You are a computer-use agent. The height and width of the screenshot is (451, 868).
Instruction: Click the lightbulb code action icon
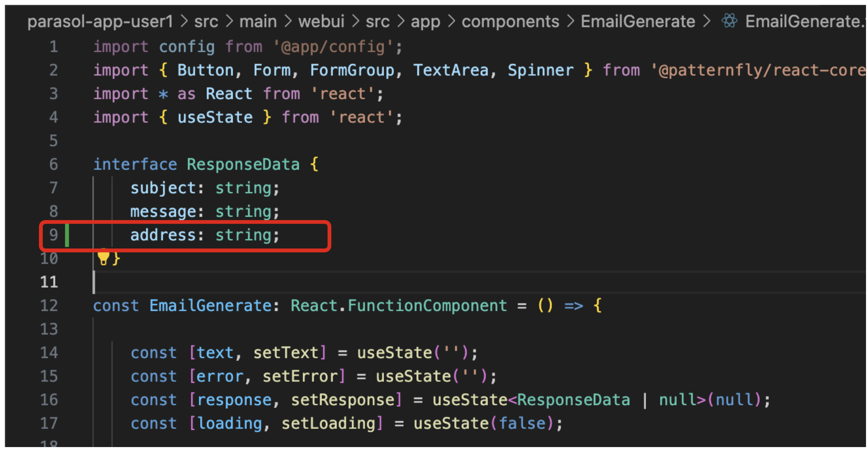(103, 257)
